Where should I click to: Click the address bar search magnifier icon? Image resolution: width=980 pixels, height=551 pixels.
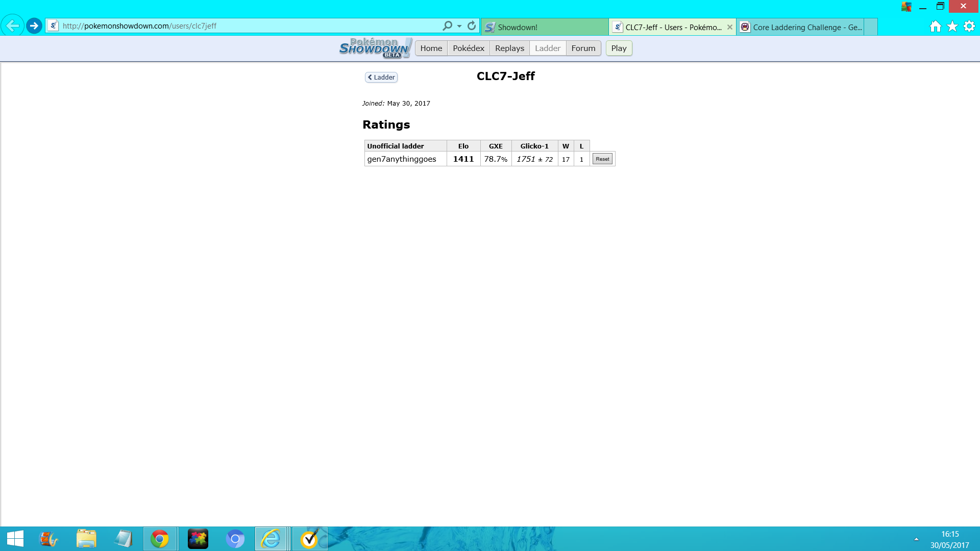(x=447, y=26)
